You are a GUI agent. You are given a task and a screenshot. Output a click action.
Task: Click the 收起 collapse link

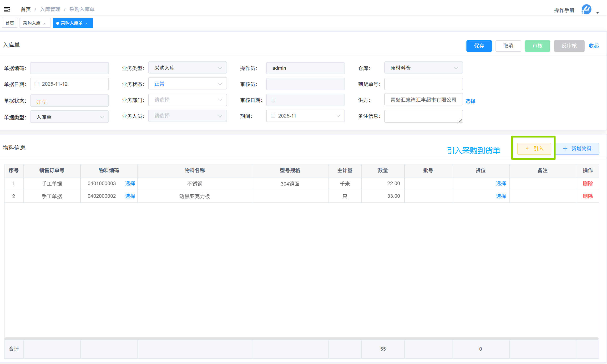[x=594, y=46]
